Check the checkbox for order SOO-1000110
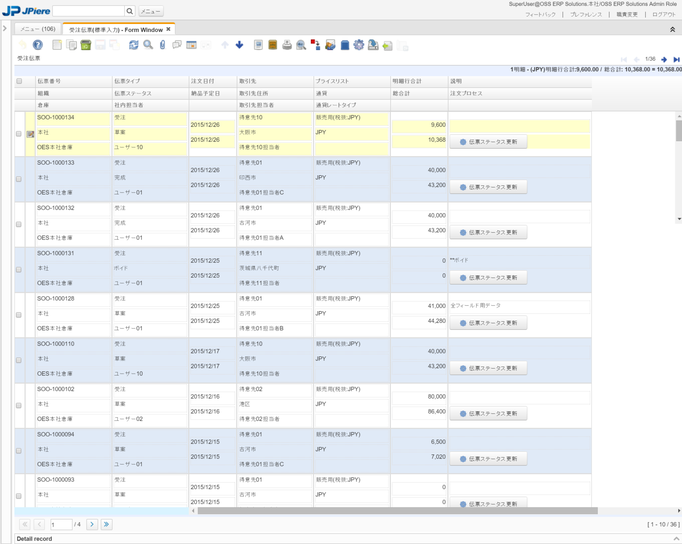Image resolution: width=682 pixels, height=544 pixels. (19, 360)
